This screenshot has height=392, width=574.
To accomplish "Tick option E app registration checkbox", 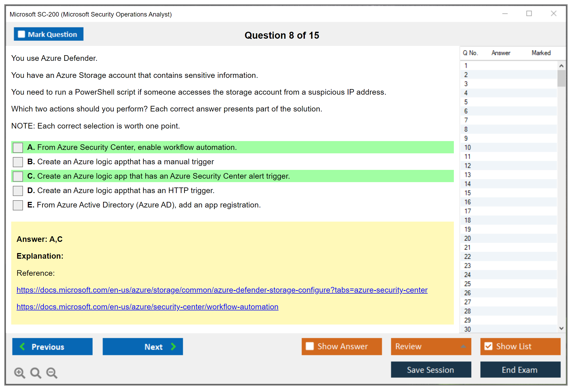I will [x=18, y=205].
